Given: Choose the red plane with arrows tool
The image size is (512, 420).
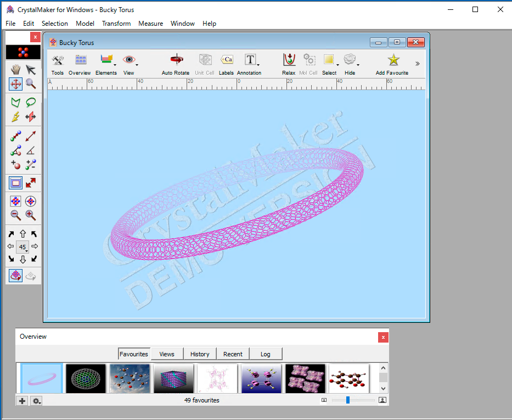Looking at the screenshot, I should coord(31,116).
